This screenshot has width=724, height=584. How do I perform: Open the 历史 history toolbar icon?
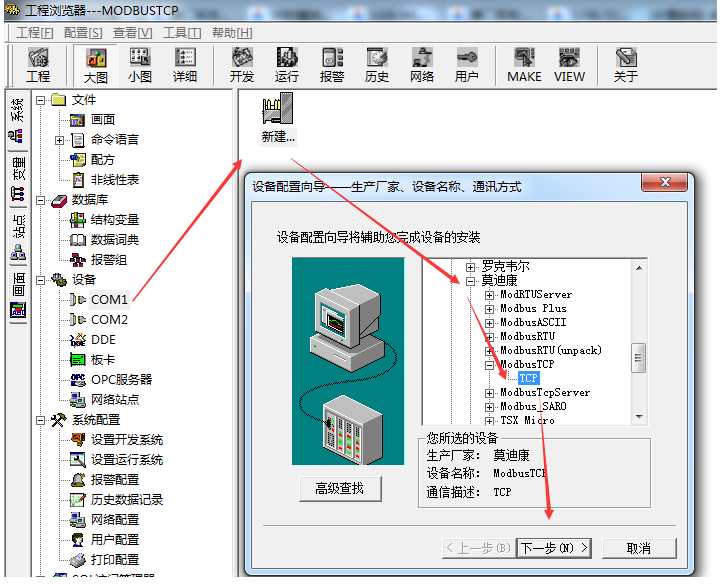[x=377, y=65]
